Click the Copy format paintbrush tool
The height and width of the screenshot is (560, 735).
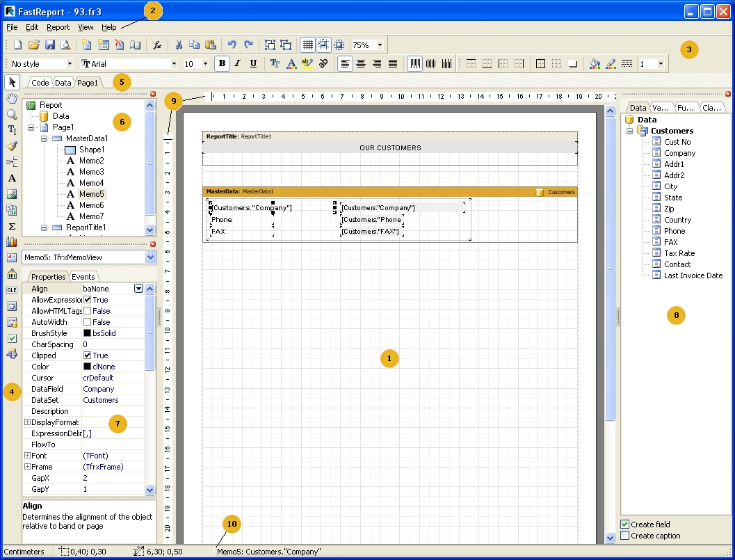point(12,146)
